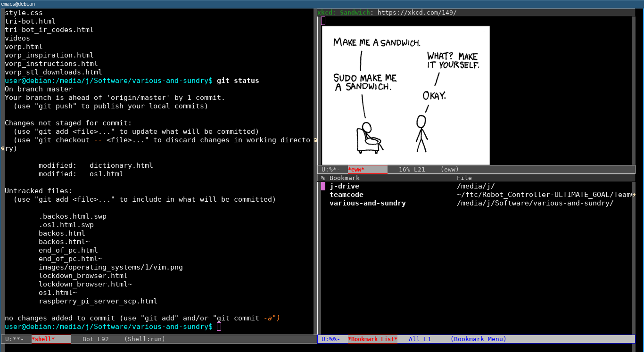Open the various-and-sundry bookmark
The height and width of the screenshot is (352, 644).
pyautogui.click(x=368, y=203)
